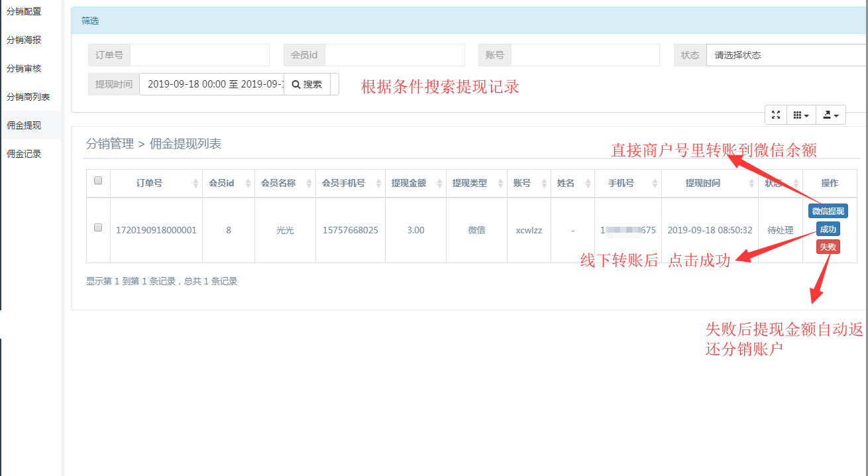Click the search magnifier button 搜索
Viewport: 868px width, 476px height.
307,84
